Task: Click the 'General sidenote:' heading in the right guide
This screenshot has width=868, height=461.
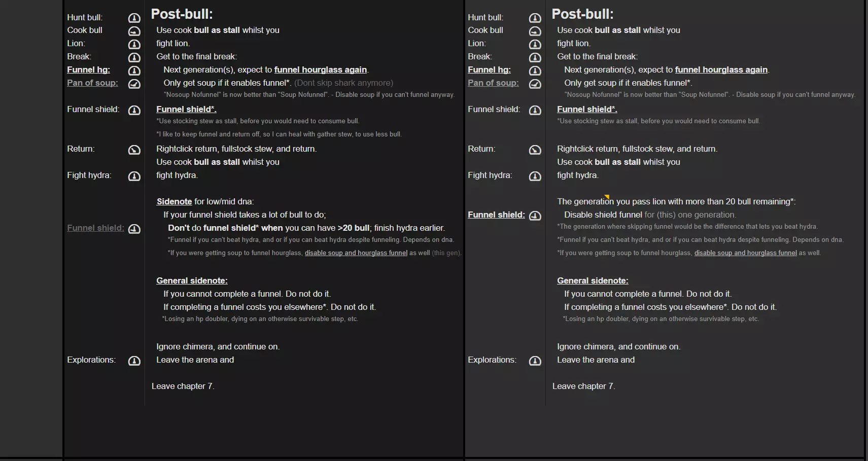Action: point(592,281)
